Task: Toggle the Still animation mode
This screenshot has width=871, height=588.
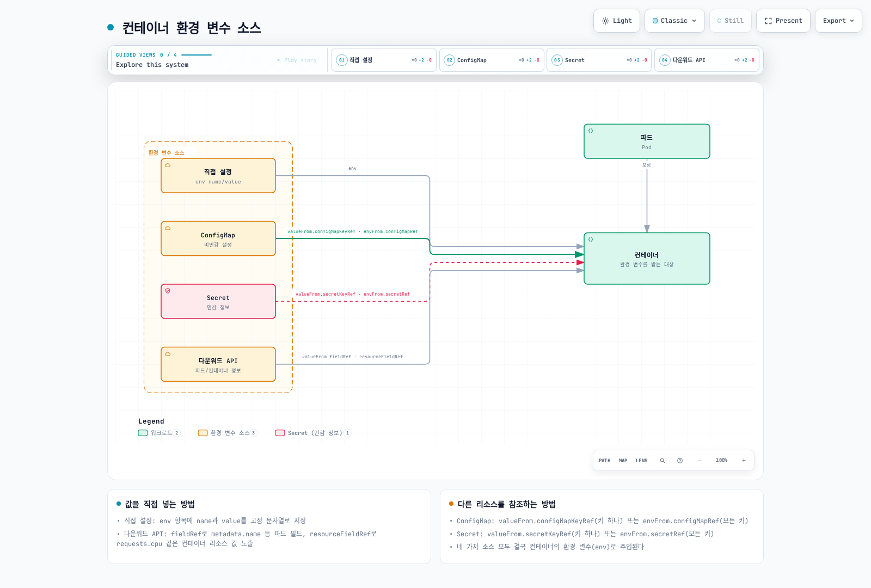Action: click(x=730, y=21)
